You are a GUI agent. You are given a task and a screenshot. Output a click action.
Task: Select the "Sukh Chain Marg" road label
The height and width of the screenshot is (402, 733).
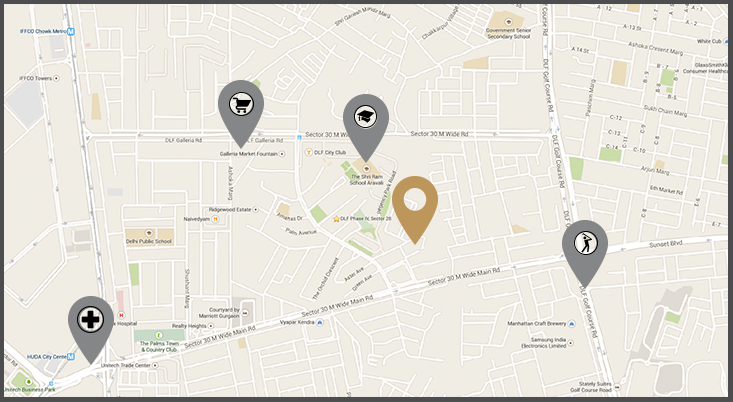point(665,111)
